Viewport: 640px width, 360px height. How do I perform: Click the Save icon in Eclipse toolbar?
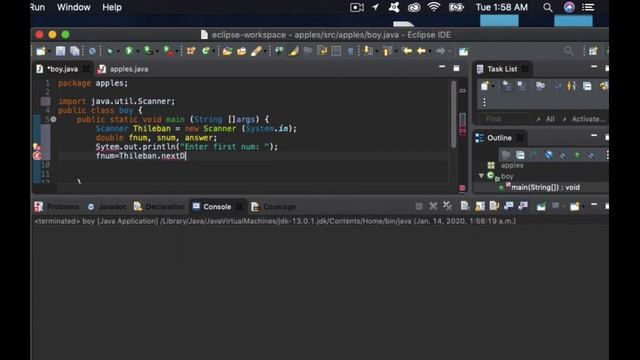coord(60,51)
